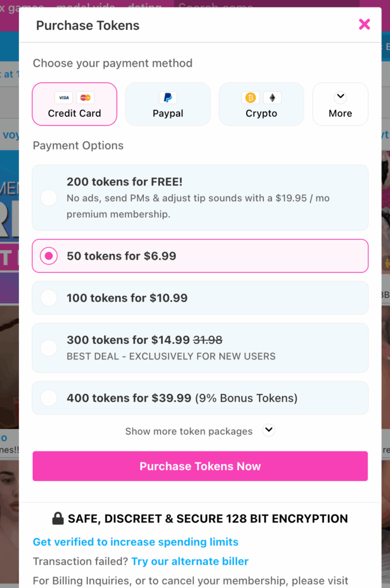The height and width of the screenshot is (588, 390).
Task: Pick 400 tokens for $39.99 option
Action: pos(49,398)
